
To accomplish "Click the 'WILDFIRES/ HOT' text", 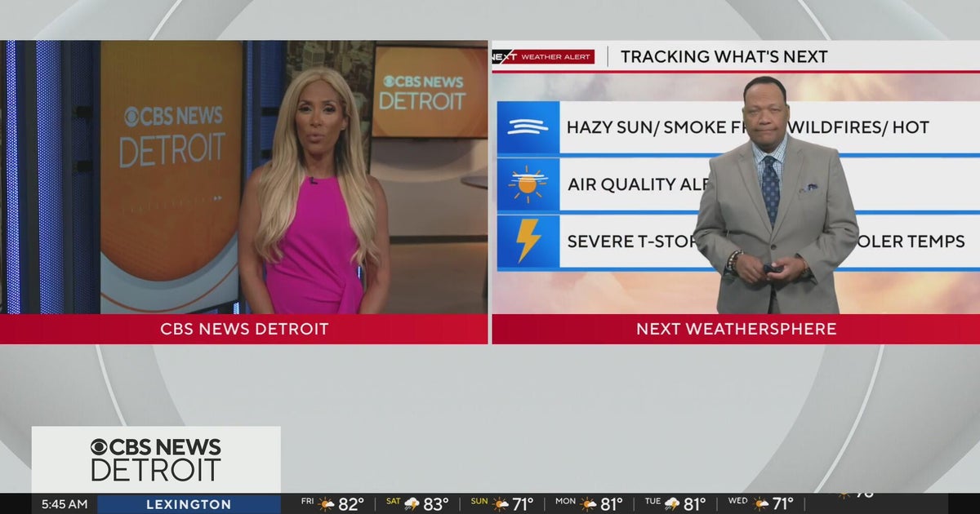I will click(859, 127).
